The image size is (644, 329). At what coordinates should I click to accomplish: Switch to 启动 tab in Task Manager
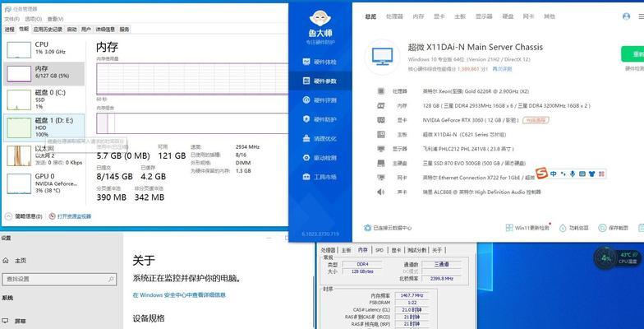tap(72, 30)
